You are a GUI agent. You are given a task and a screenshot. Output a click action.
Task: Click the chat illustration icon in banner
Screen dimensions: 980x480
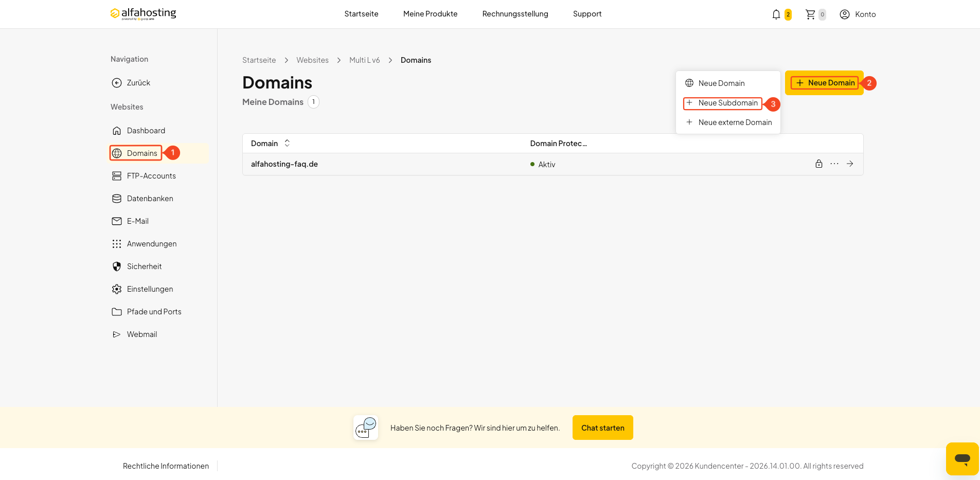pos(366,428)
